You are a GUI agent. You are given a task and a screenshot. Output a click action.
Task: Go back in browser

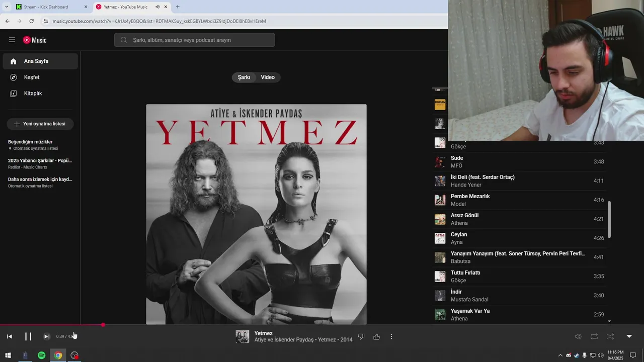7,21
